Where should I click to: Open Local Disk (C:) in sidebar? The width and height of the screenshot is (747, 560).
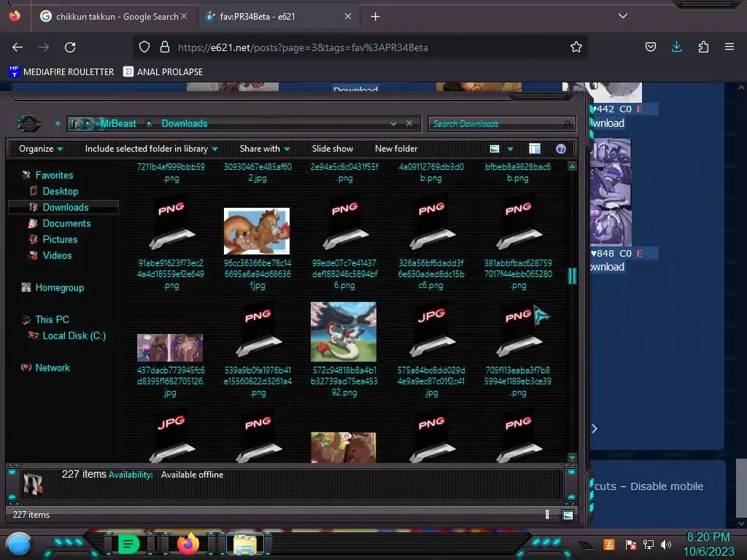(74, 335)
